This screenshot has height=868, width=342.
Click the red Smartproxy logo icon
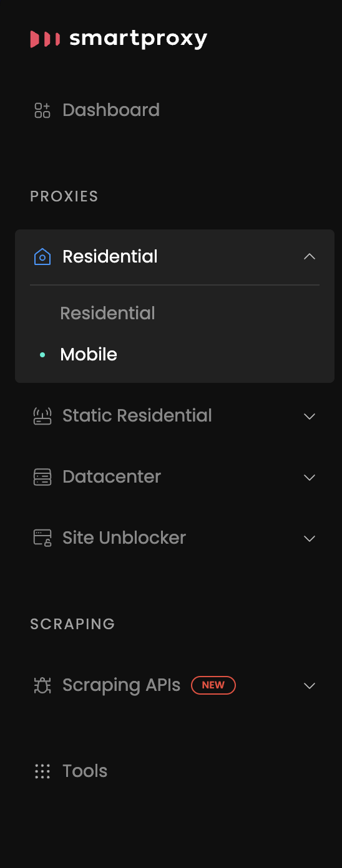tap(45, 39)
